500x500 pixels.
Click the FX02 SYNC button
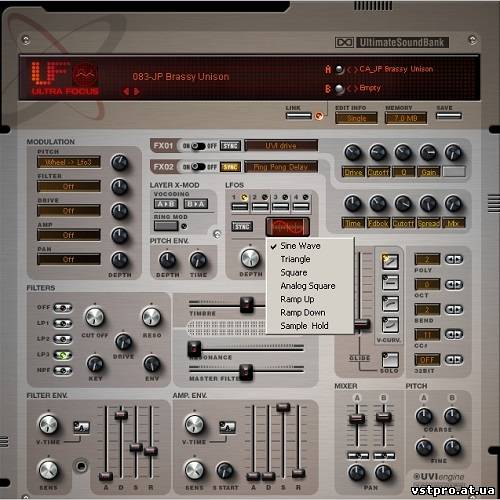click(x=230, y=167)
